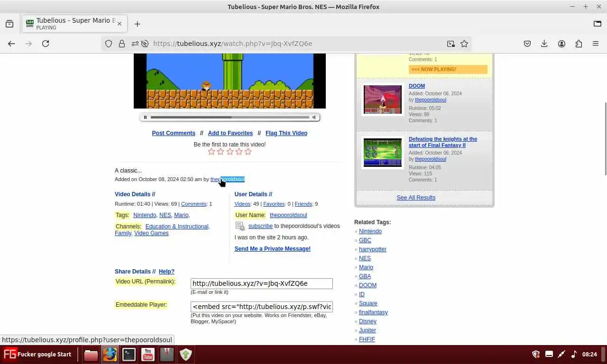Open extensions puzzle-piece menu
This screenshot has height=364, width=607.
tap(579, 44)
